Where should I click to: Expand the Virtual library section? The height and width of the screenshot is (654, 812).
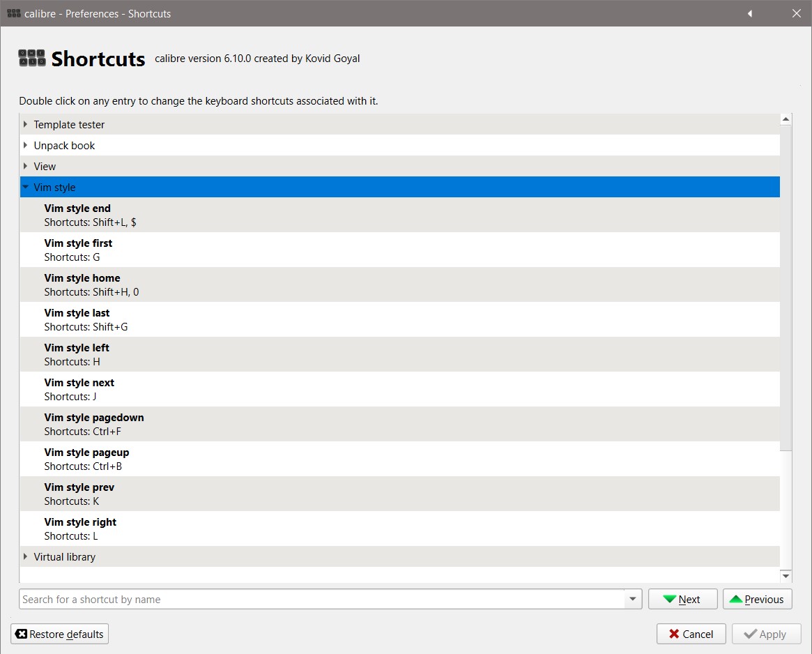click(x=26, y=557)
